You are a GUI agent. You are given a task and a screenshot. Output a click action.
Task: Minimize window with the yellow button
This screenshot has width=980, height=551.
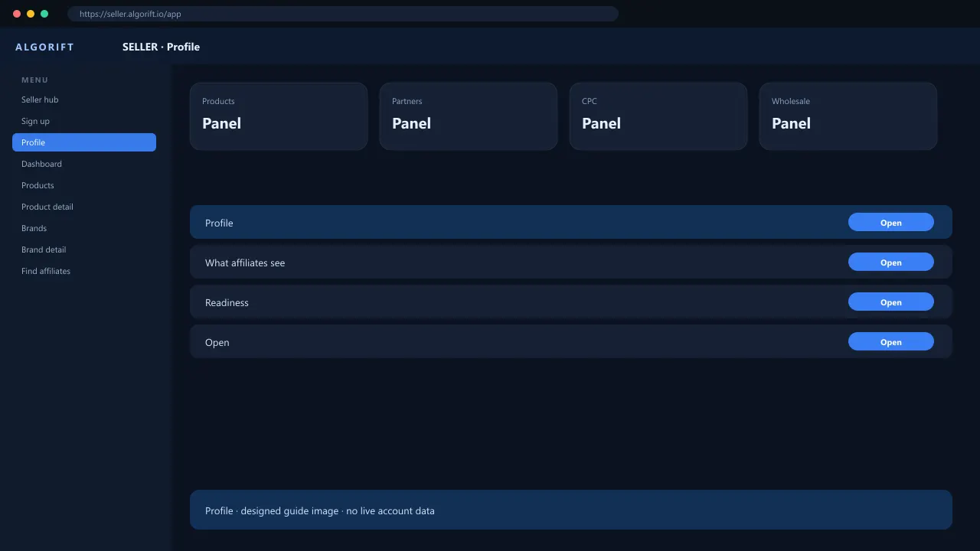[x=31, y=14]
